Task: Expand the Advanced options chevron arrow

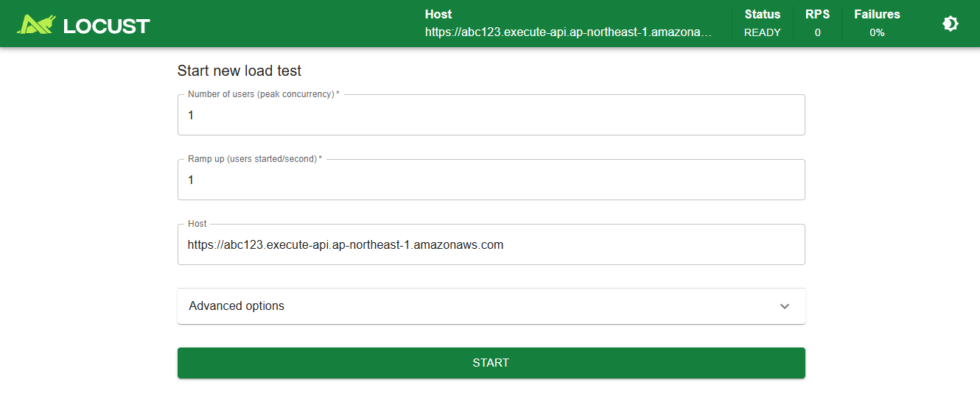Action: 785,306
